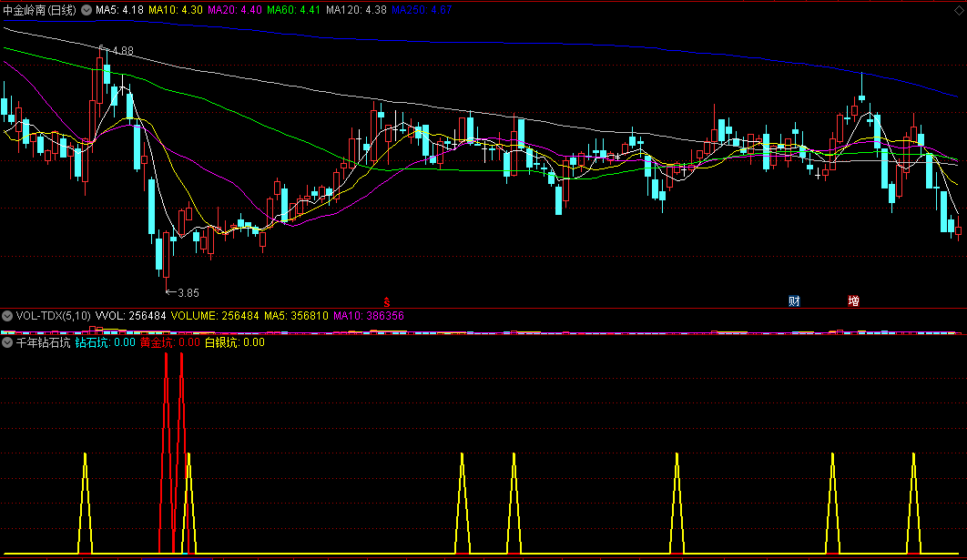Click the 黄金坑: 0.00 label

tap(170, 342)
